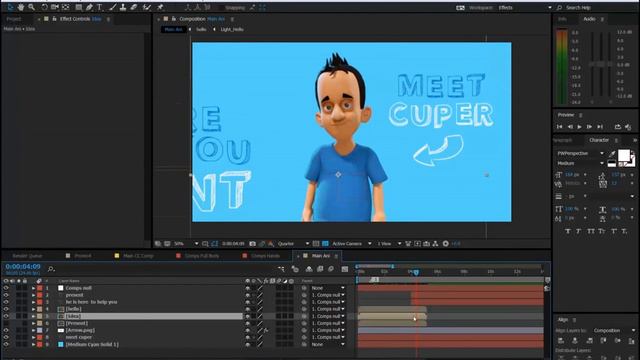The height and width of the screenshot is (360, 640).
Task: Switch to the Comps Full Body tab
Action: click(202, 256)
